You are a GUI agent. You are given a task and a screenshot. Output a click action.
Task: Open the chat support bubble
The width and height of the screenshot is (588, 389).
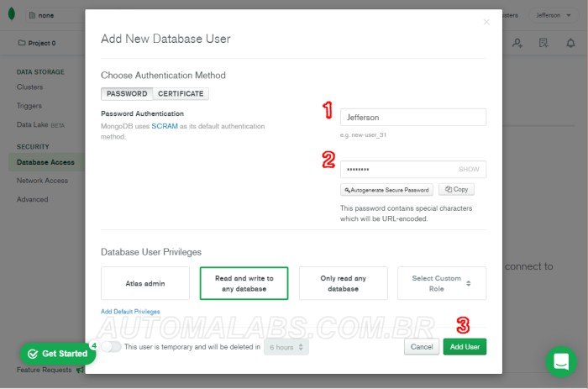[561, 361]
